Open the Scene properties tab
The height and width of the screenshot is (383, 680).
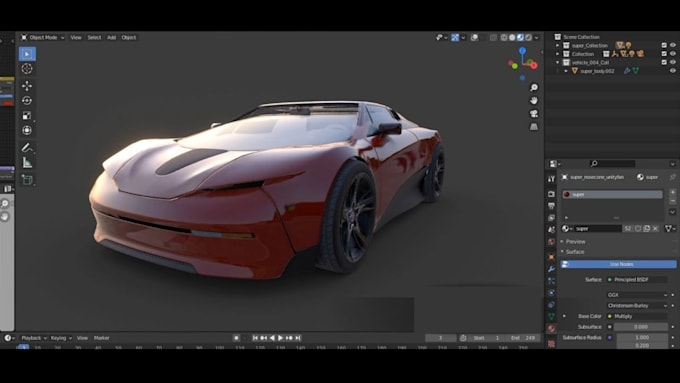tap(551, 229)
